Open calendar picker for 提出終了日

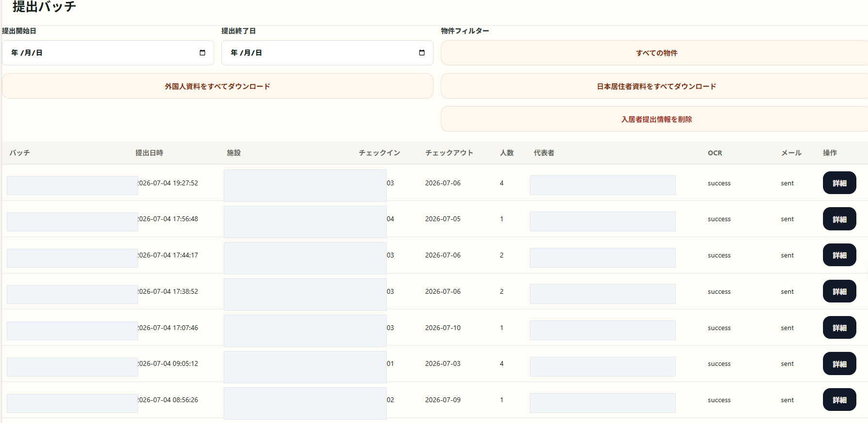(422, 53)
